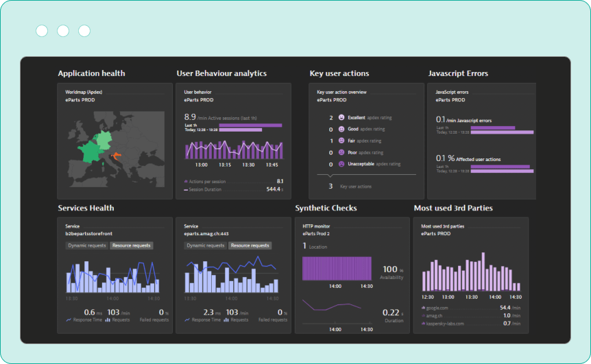
Task: Select Dynamic requests tab for b2bepartsstorefront
Action: (x=87, y=245)
